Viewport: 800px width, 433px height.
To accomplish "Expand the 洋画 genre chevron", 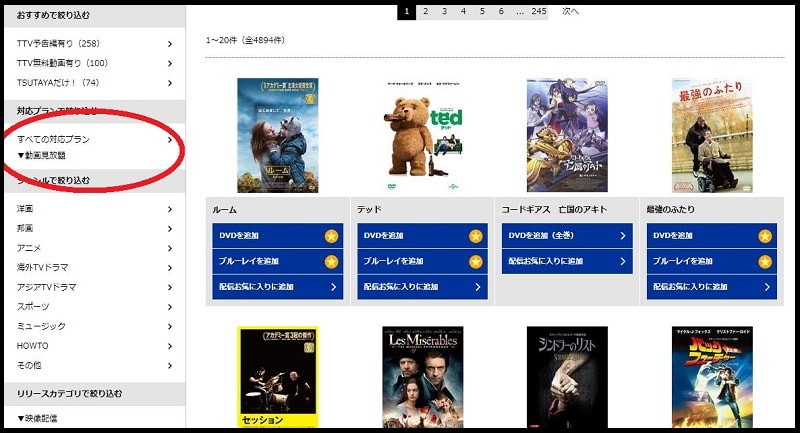I will tap(170, 209).
